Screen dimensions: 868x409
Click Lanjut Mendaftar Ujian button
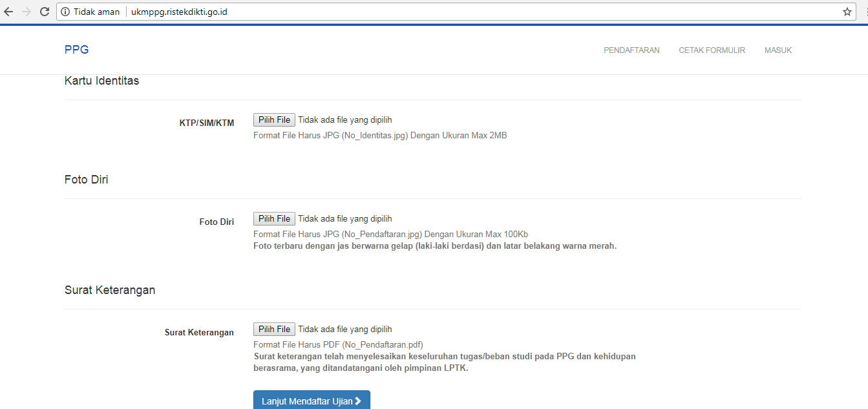coord(312,400)
